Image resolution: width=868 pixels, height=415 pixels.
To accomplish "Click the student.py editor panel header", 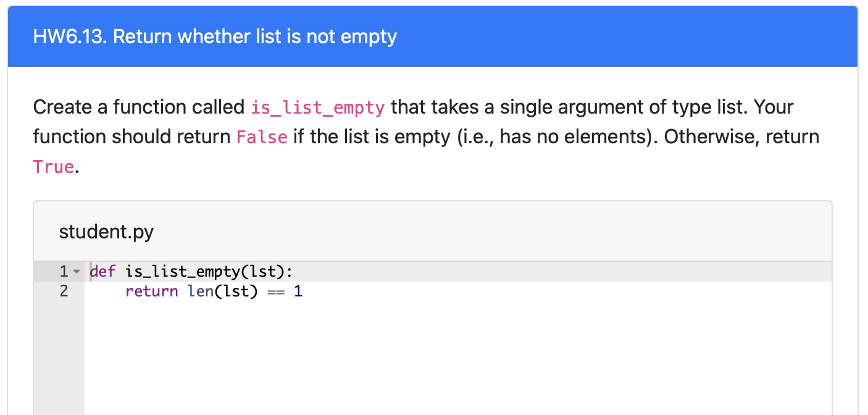I will (x=432, y=232).
